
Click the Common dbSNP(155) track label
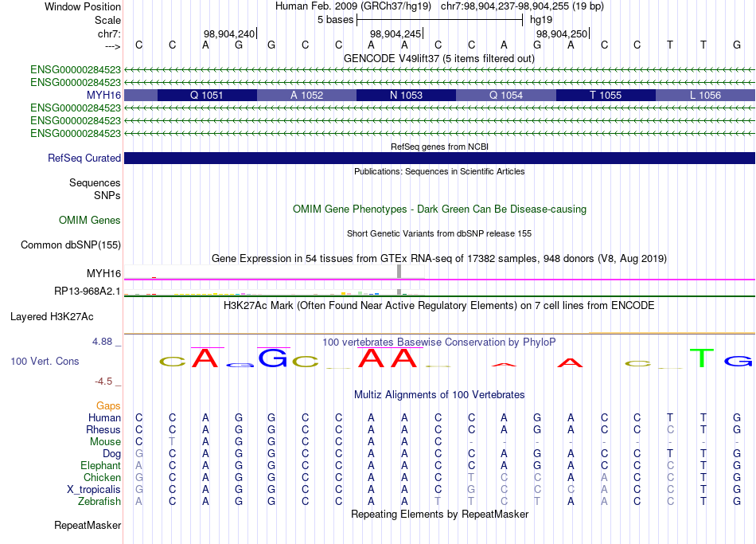pos(71,245)
